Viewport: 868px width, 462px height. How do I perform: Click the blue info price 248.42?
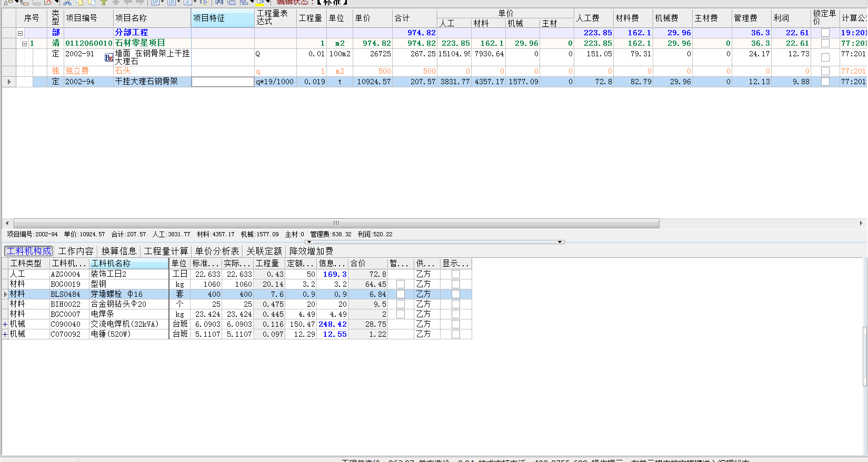tap(333, 324)
